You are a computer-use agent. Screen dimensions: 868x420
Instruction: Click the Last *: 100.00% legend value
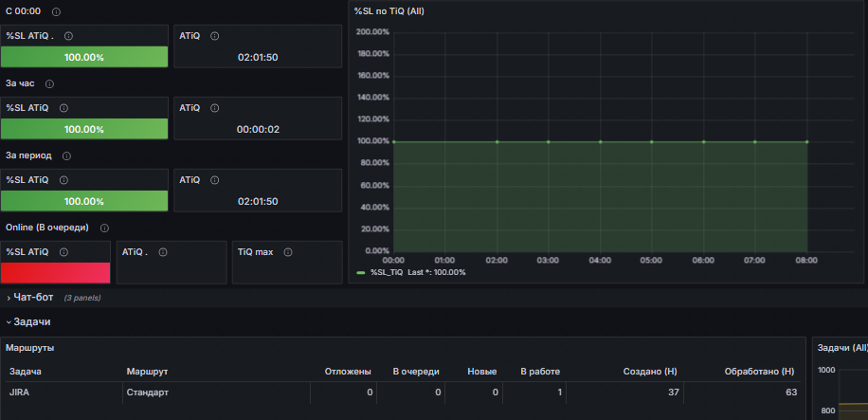pyautogui.click(x=437, y=272)
